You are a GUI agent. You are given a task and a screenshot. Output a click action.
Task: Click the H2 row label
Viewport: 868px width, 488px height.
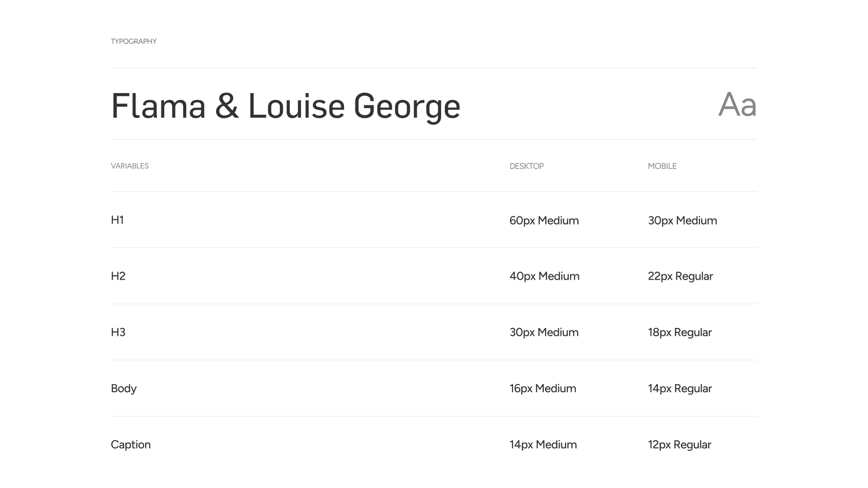point(118,276)
